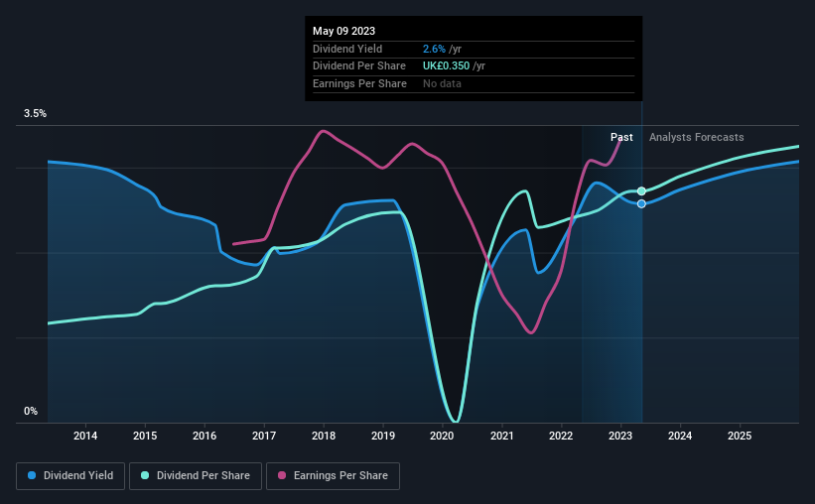Click the 2023 x-axis label
This screenshot has height=504, width=815.
(x=620, y=436)
